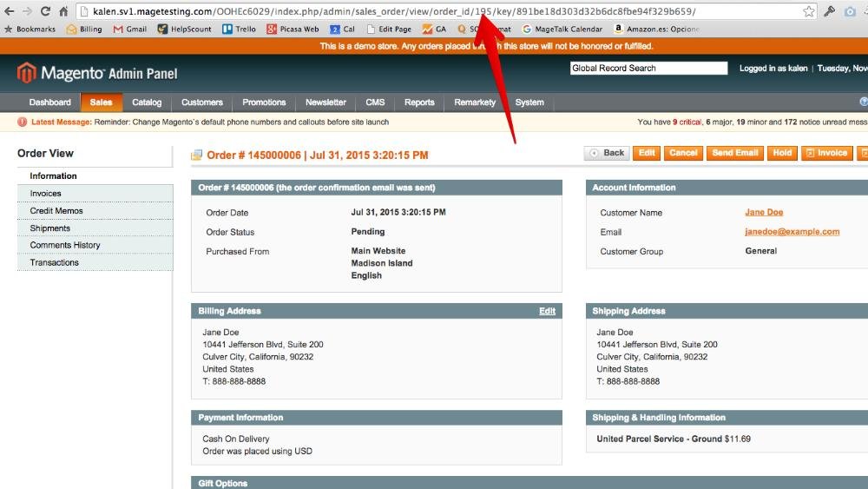The width and height of the screenshot is (868, 489).
Task: Open the Gmail bookmark
Action: click(129, 29)
